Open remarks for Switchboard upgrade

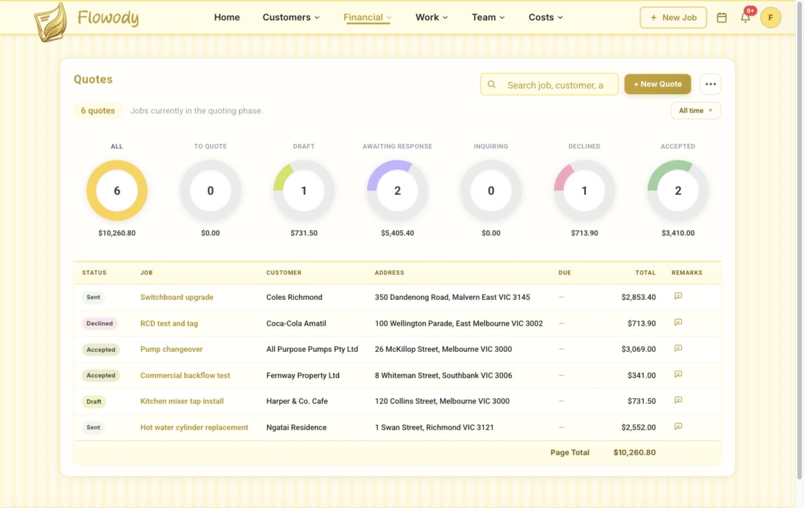(x=678, y=296)
